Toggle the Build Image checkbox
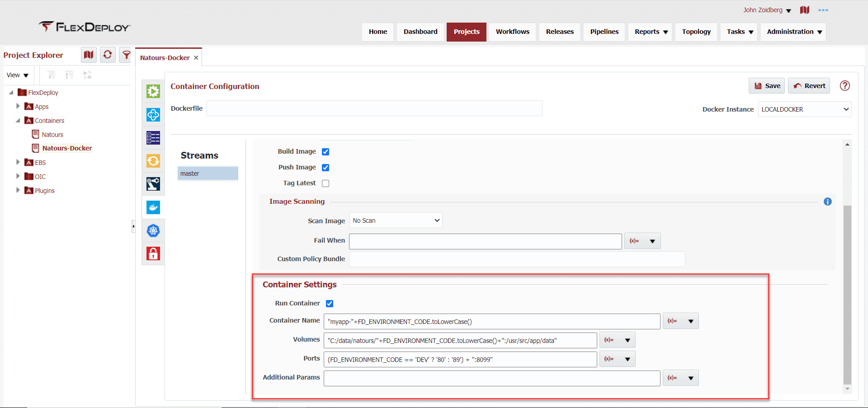This screenshot has width=868, height=408. coord(325,152)
